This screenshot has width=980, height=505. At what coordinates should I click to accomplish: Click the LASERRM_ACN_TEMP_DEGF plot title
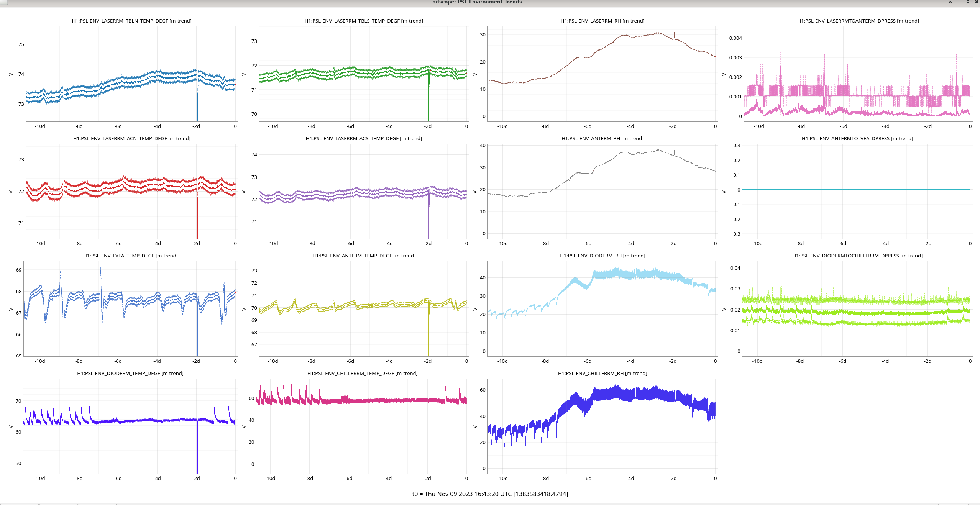coord(131,138)
